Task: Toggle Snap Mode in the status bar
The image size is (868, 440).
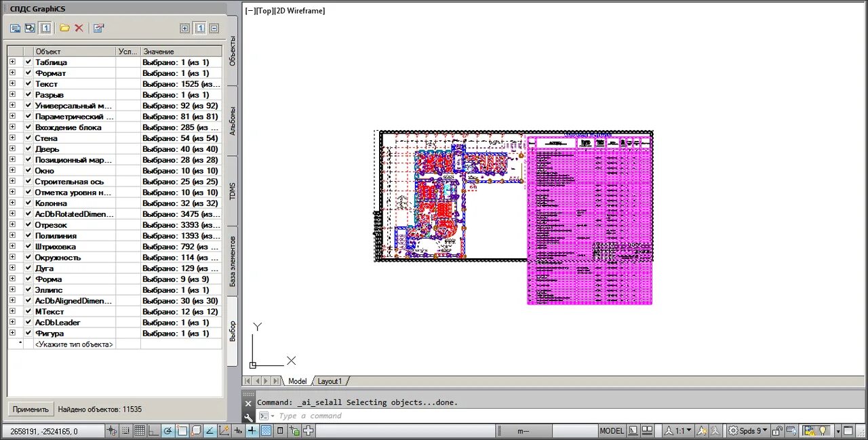Action: pos(126,431)
